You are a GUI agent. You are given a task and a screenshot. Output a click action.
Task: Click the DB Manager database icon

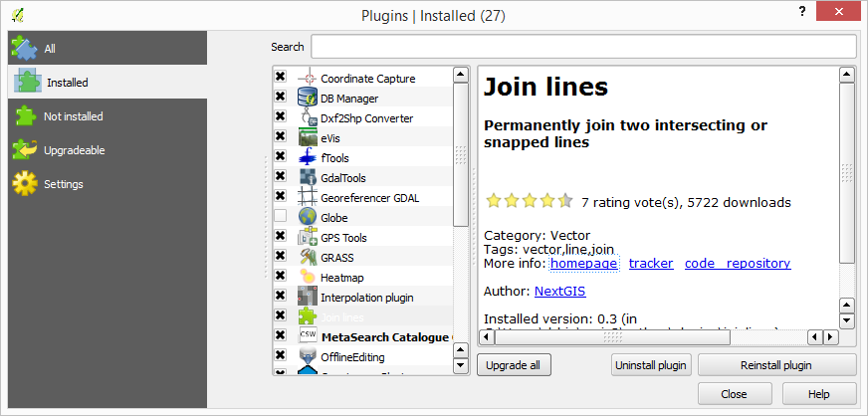click(x=308, y=99)
